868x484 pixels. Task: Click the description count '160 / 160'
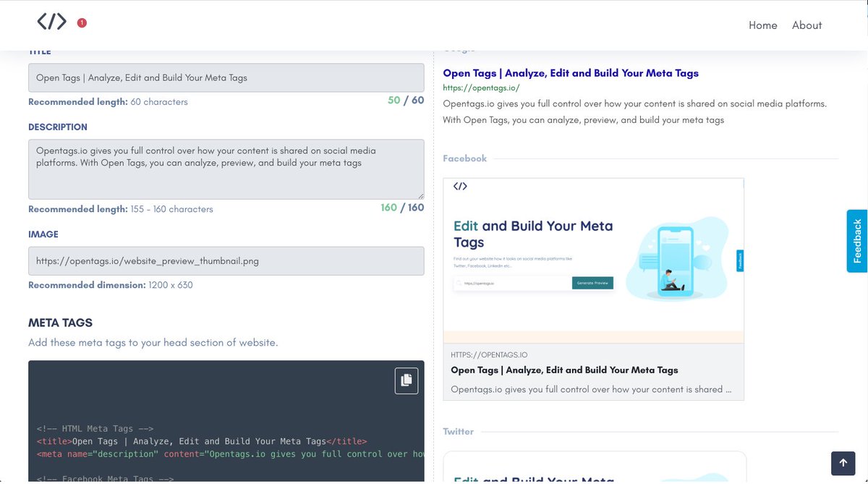[402, 208]
